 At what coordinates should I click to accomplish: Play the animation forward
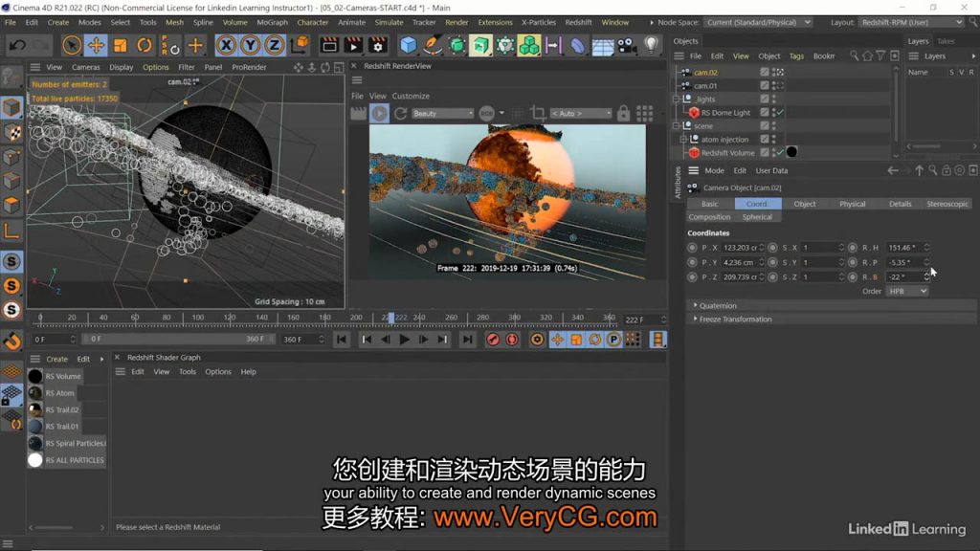tap(405, 340)
